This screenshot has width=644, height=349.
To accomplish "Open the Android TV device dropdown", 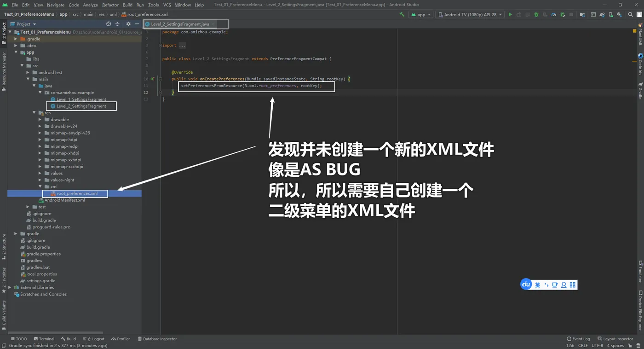I will point(470,15).
